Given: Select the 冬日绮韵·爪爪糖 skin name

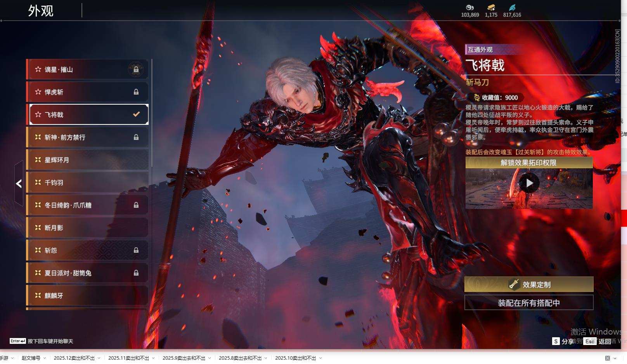Looking at the screenshot, I should click(x=68, y=205).
